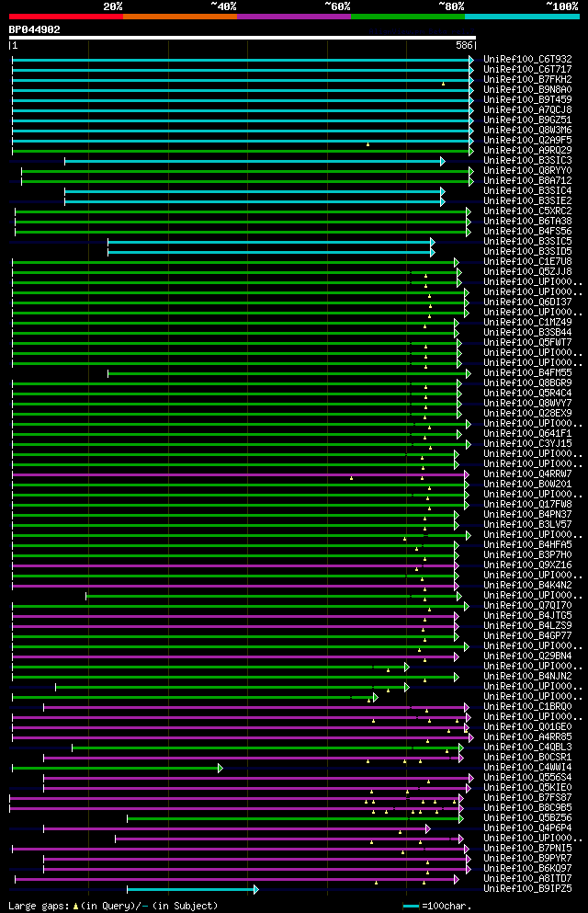Click the UniRef100_A9RQ29 entry
This screenshot has height=913, width=588.
527,150
